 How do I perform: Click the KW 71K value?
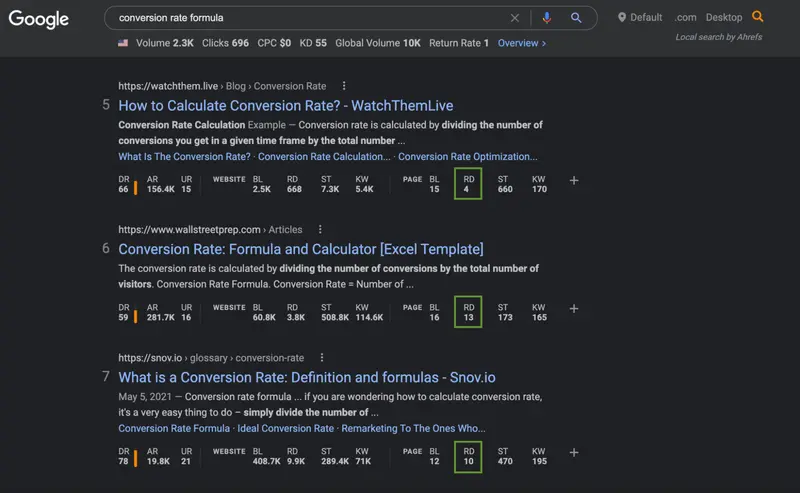(363, 461)
